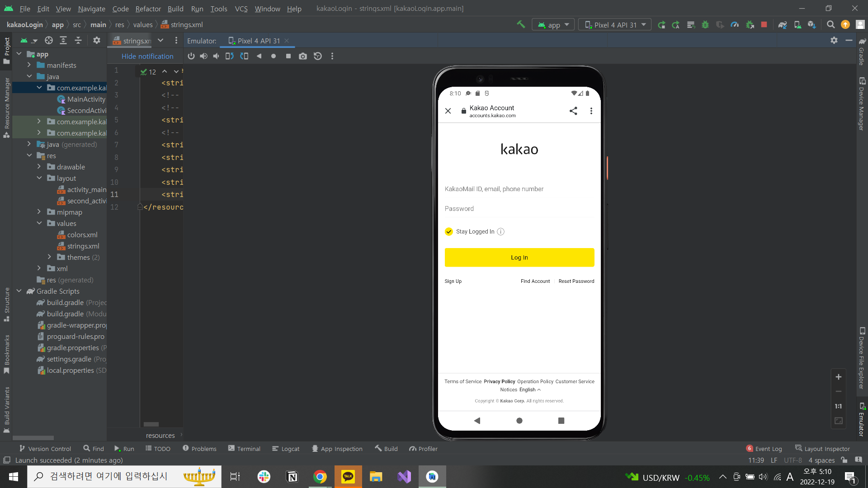Viewport: 868px width, 488px height.
Task: Open Android view selector dropdown
Action: [x=28, y=40]
